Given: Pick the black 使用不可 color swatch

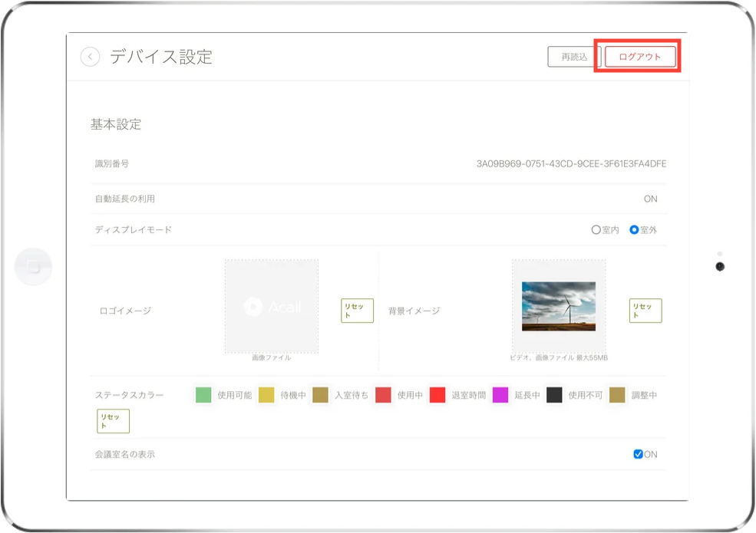Looking at the screenshot, I should click(554, 395).
